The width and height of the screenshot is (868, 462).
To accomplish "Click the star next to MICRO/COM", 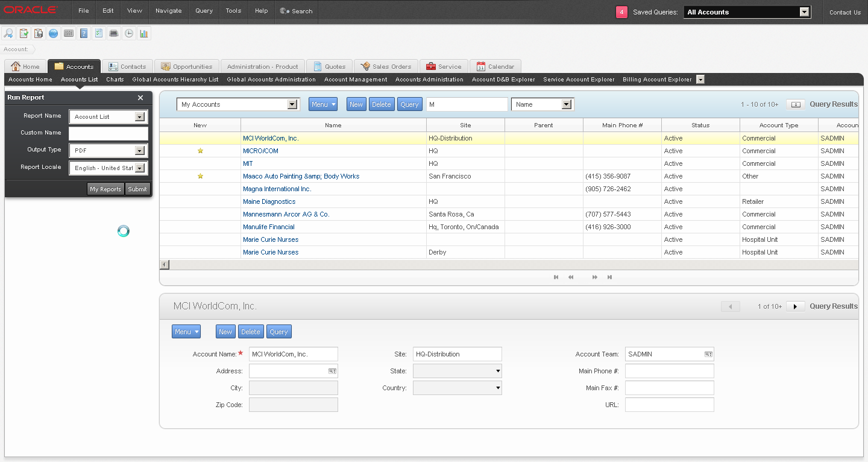I will click(200, 151).
